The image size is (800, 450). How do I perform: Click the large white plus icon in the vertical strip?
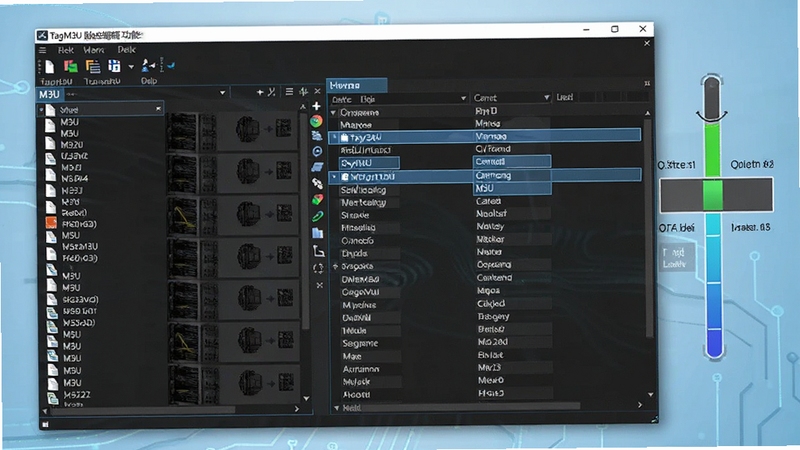point(316,106)
